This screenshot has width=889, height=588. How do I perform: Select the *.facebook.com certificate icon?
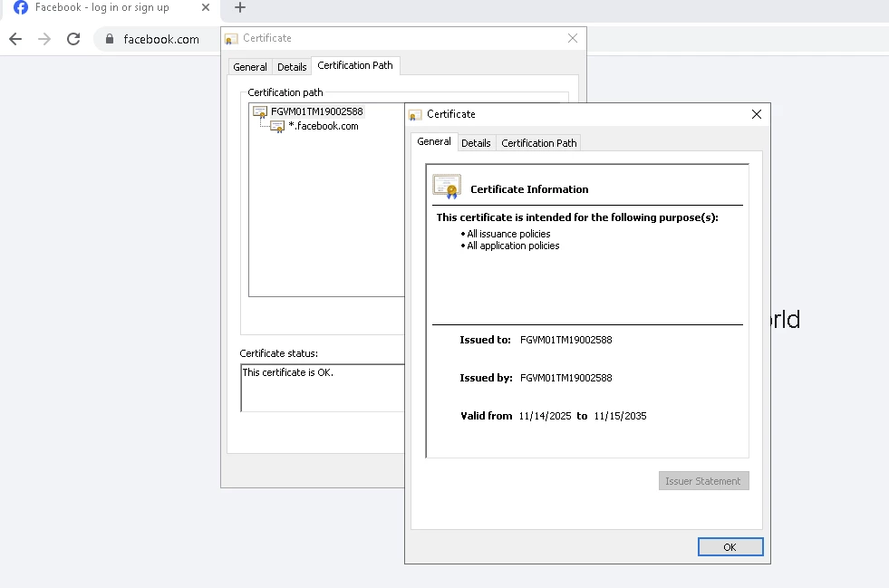pyautogui.click(x=277, y=127)
